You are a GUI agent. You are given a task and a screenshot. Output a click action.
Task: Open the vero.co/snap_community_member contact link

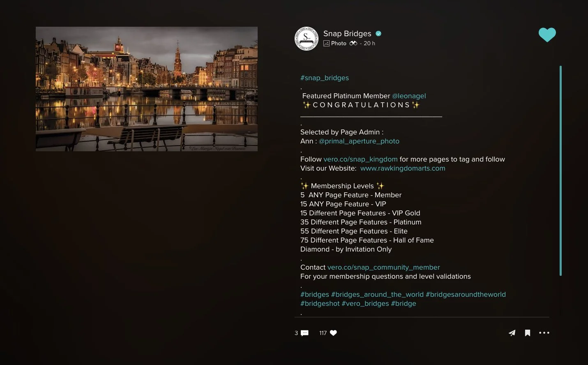[x=383, y=267]
